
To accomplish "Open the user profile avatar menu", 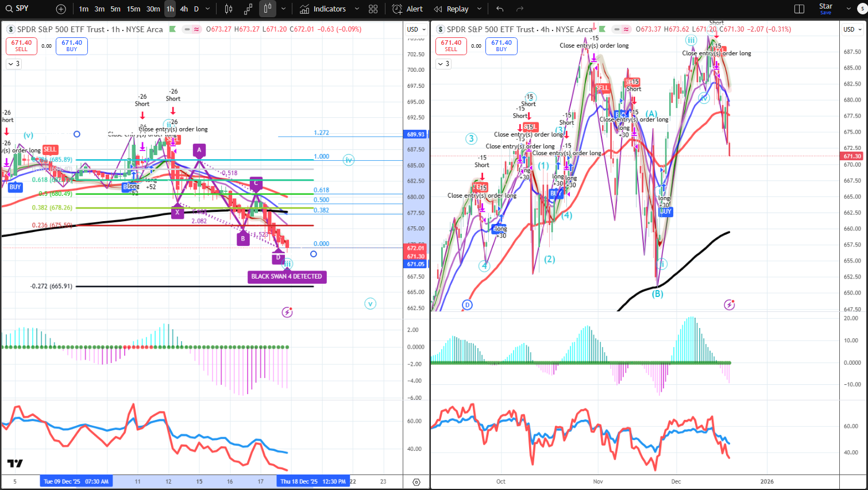I will click(x=862, y=9).
